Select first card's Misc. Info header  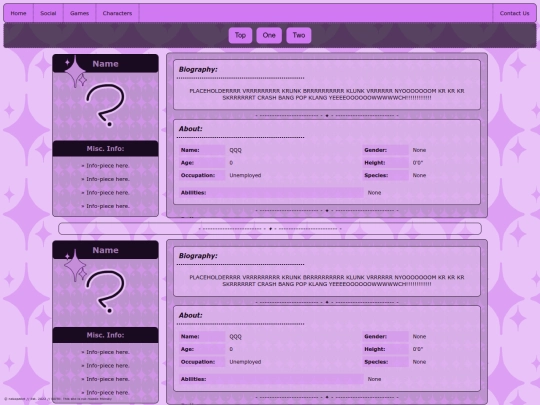coord(105,148)
